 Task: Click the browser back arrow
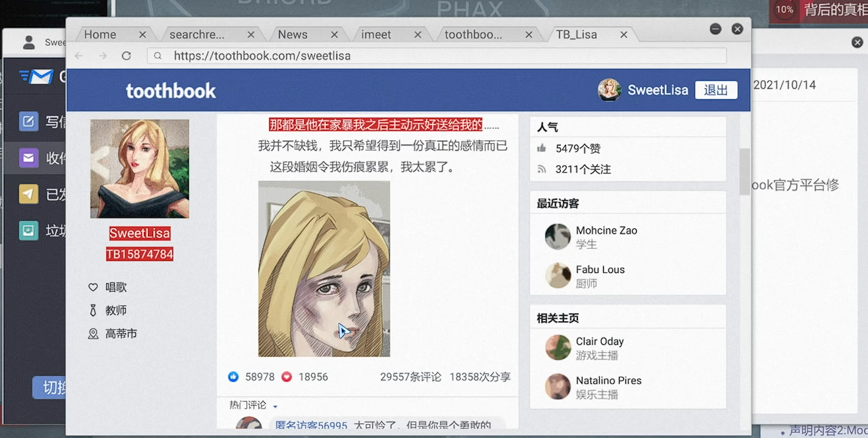pos(79,56)
